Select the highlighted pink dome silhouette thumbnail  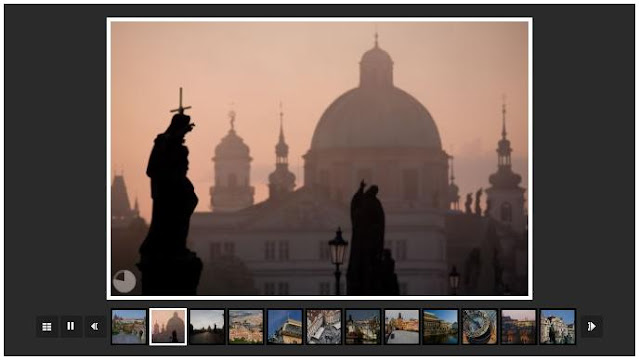(168, 327)
